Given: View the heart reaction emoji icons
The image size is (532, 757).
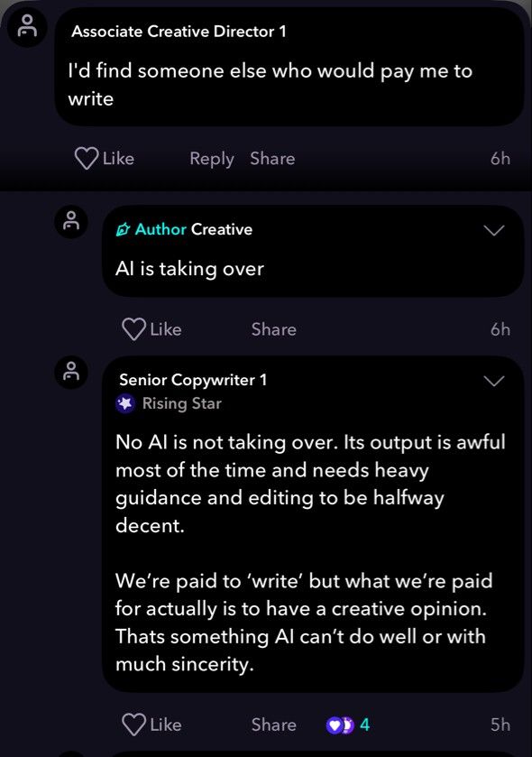Looking at the screenshot, I should (340, 725).
